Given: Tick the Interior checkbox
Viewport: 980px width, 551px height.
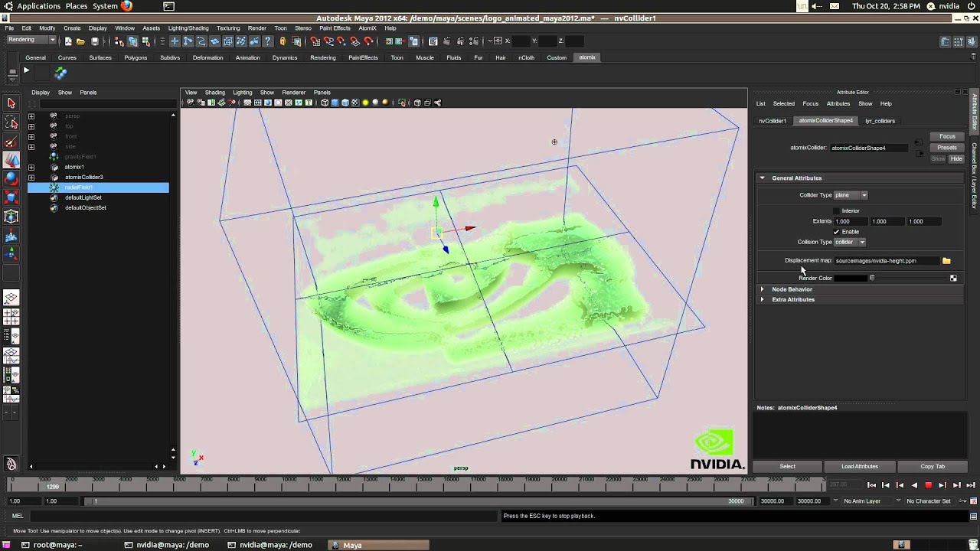Looking at the screenshot, I should (x=836, y=210).
